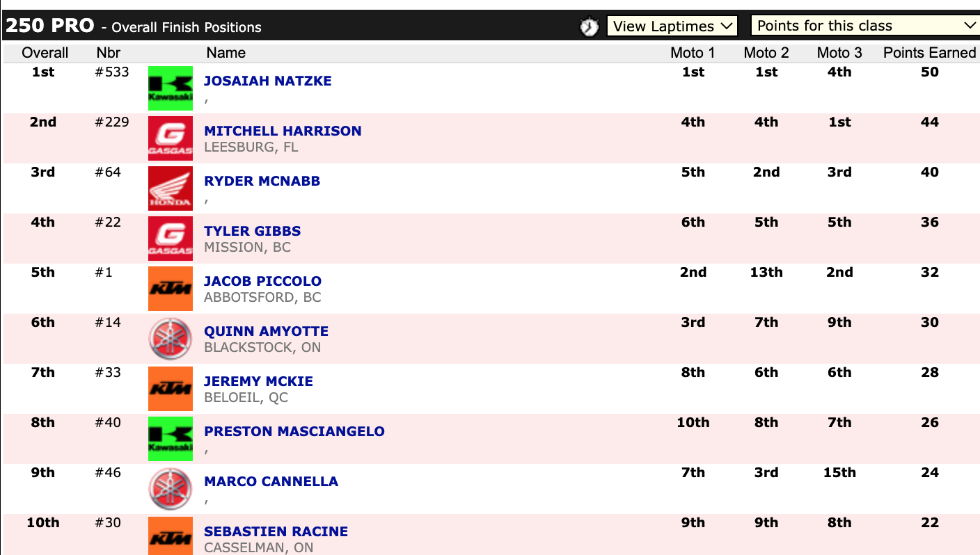Image resolution: width=980 pixels, height=555 pixels.
Task: Click Josaiah Natzke's Kawasaki logo
Action: point(171,88)
